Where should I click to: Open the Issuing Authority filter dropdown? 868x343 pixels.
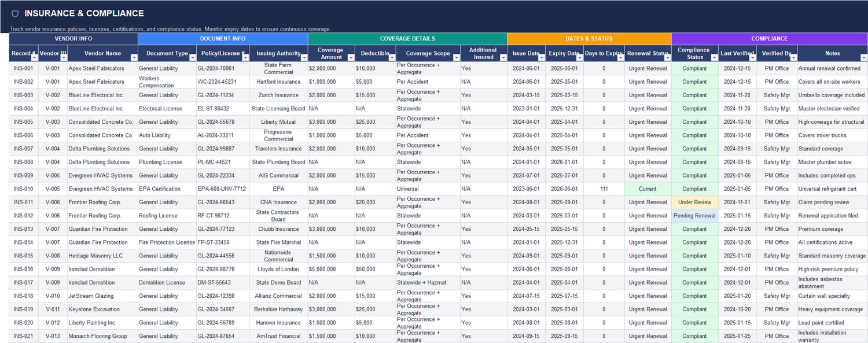(x=304, y=57)
